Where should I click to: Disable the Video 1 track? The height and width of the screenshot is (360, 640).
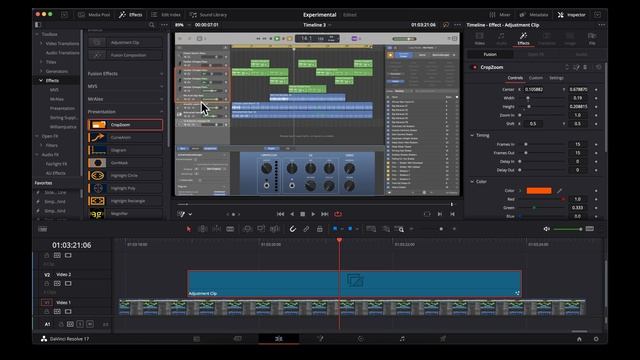click(68, 311)
